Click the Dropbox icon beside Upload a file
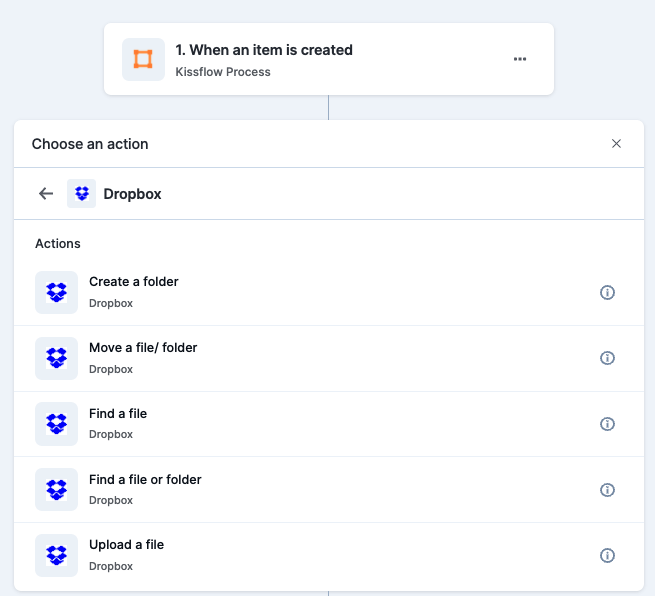655x596 pixels. click(x=57, y=555)
